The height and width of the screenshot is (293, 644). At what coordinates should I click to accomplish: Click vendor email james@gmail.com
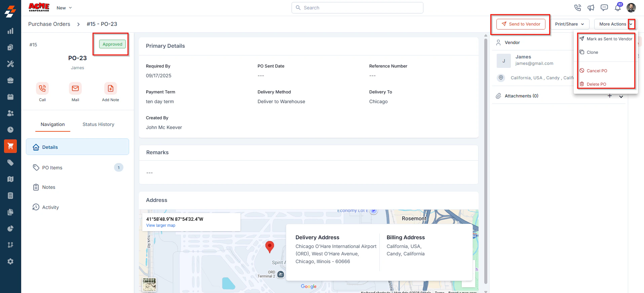click(534, 64)
